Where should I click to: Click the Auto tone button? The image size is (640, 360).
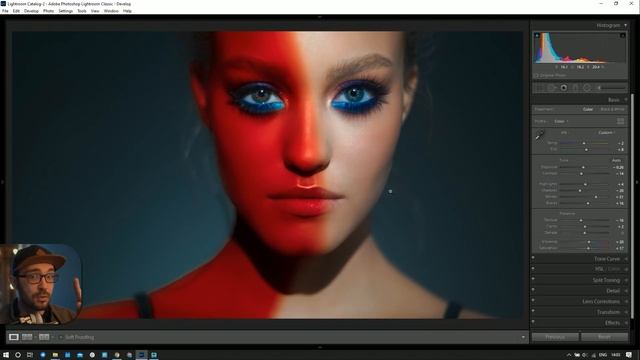click(616, 160)
